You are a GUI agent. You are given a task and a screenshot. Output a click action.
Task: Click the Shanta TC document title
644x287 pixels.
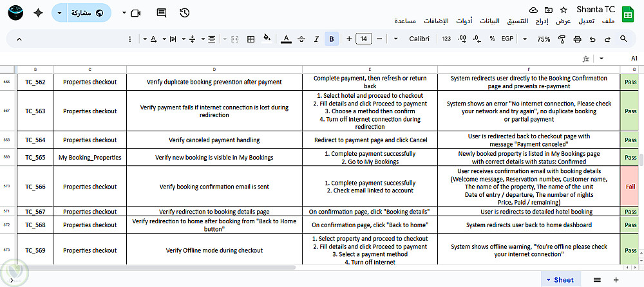596,10
